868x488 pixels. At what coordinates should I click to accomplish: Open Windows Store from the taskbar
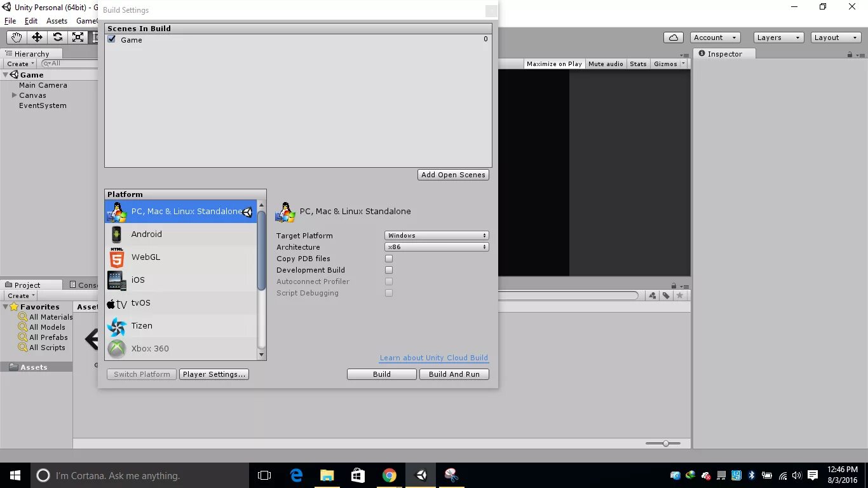pyautogui.click(x=358, y=475)
